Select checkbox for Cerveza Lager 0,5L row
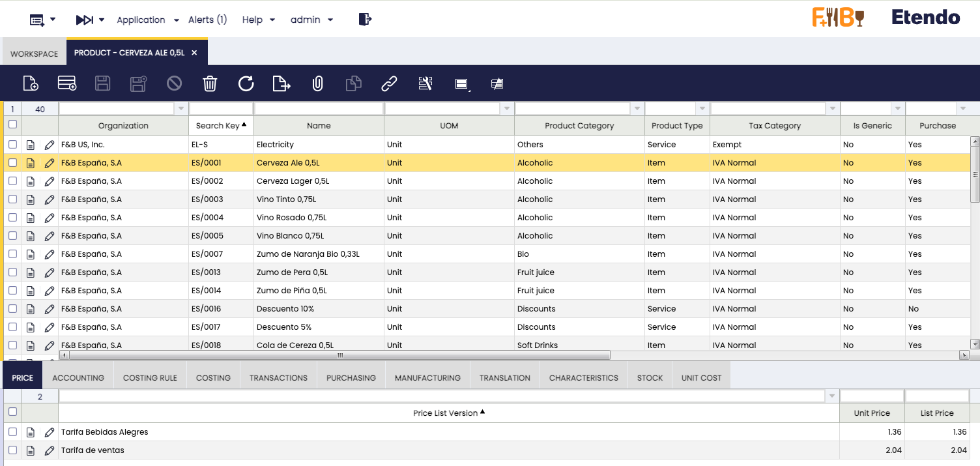Image resolution: width=980 pixels, height=466 pixels. point(12,181)
